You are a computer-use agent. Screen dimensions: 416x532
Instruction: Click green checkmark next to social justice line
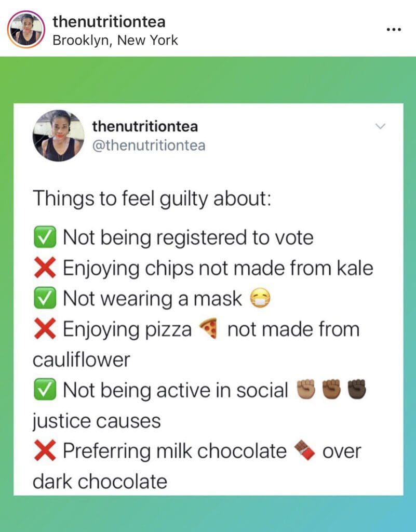pyautogui.click(x=45, y=390)
